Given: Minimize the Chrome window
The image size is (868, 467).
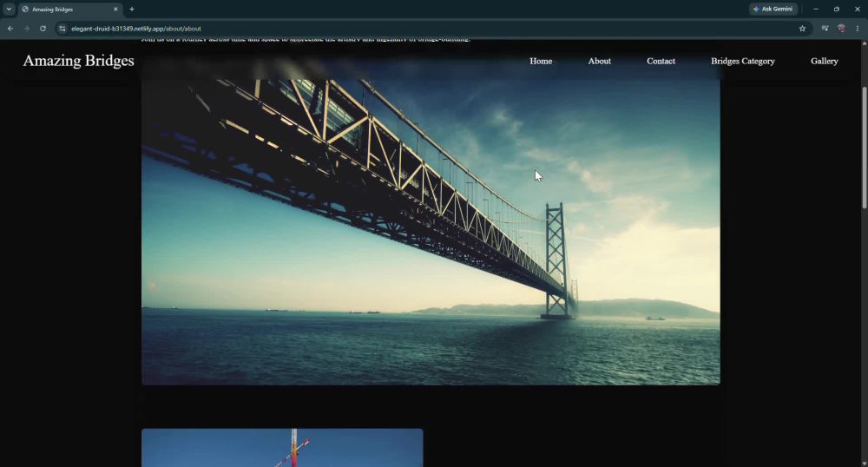Looking at the screenshot, I should click(x=815, y=9).
